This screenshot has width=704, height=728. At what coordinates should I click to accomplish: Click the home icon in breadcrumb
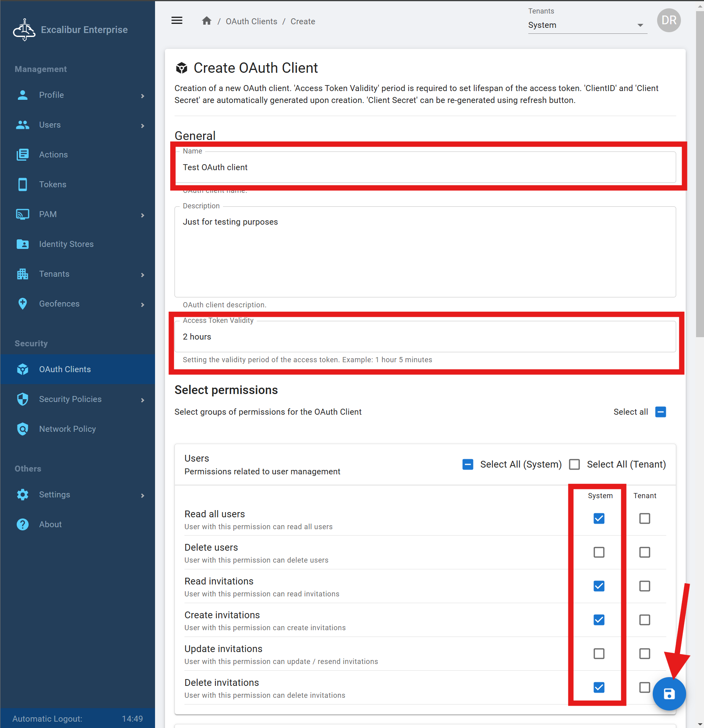pos(206,21)
